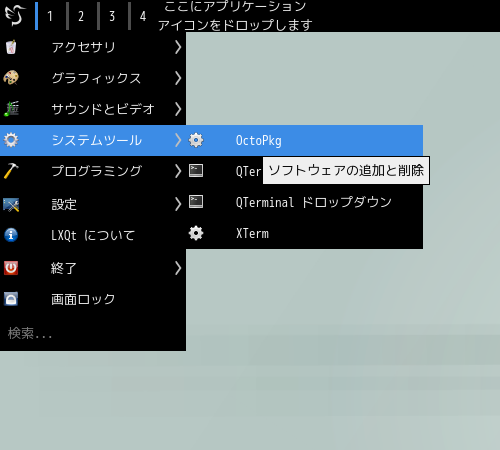The image size is (500, 450).
Task: Click the プログラミング hammer icon
Action: click(11, 171)
